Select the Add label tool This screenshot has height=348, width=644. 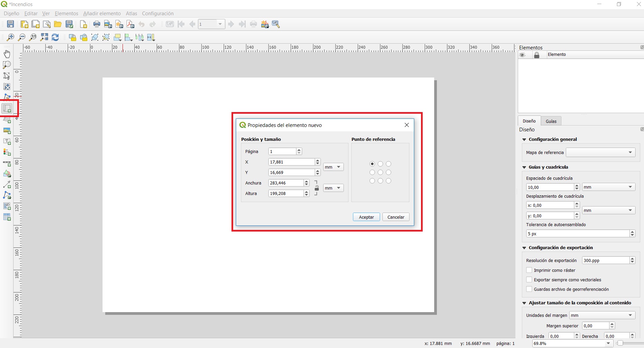pyautogui.click(x=7, y=142)
